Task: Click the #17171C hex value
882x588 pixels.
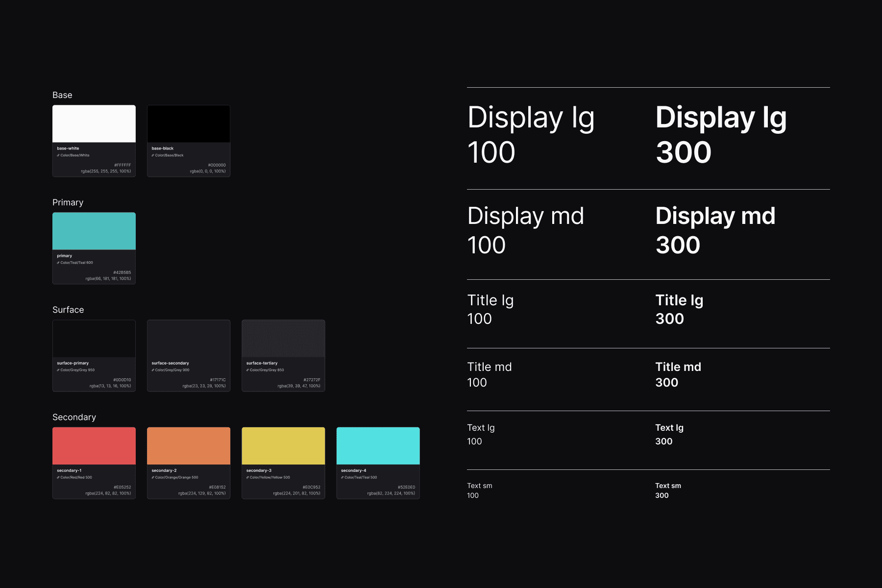Action: click(218, 380)
